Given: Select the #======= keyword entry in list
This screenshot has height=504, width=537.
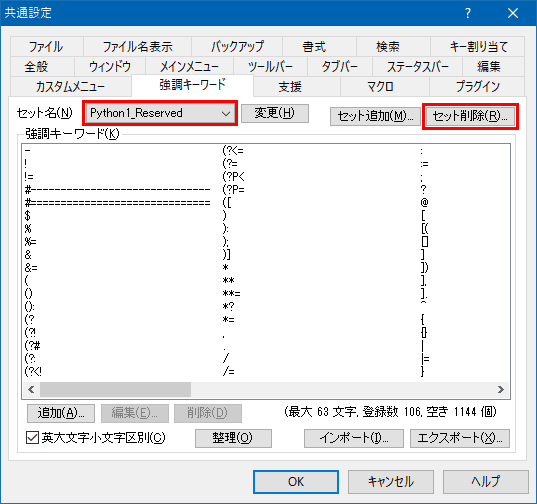Looking at the screenshot, I should pos(117,203).
